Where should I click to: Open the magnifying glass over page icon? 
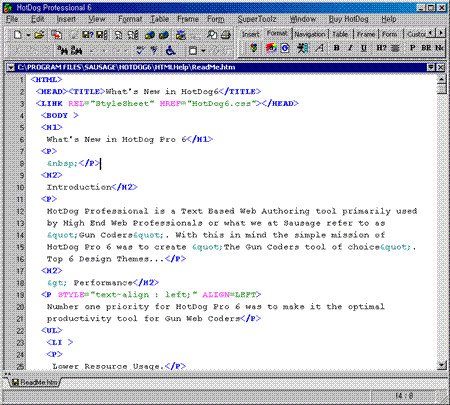pos(212,35)
